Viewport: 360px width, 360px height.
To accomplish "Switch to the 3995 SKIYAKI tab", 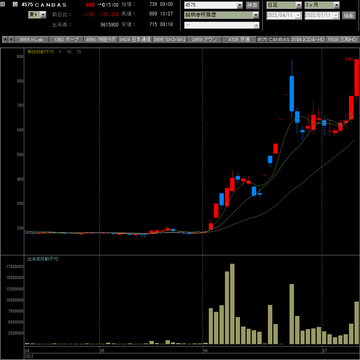I will 170,39.
